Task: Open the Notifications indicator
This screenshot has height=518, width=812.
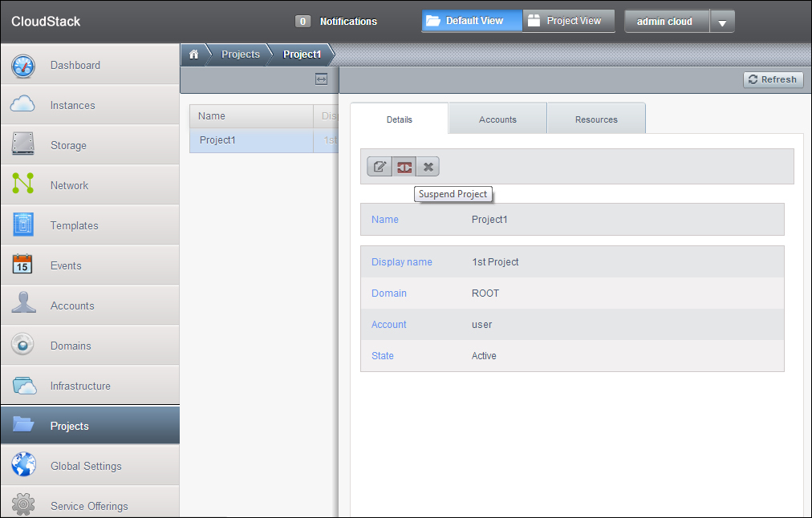Action: pos(337,22)
